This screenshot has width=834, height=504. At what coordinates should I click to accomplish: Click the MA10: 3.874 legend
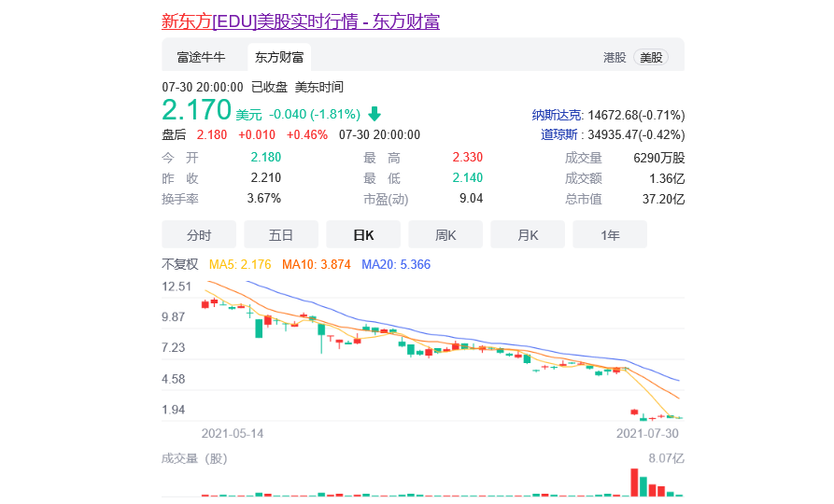tap(317, 264)
